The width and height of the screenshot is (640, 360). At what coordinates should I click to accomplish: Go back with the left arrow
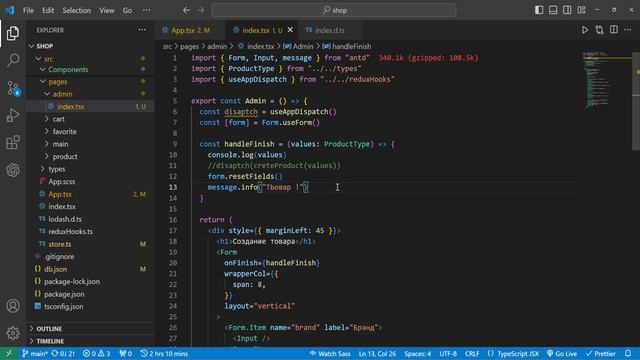point(186,10)
